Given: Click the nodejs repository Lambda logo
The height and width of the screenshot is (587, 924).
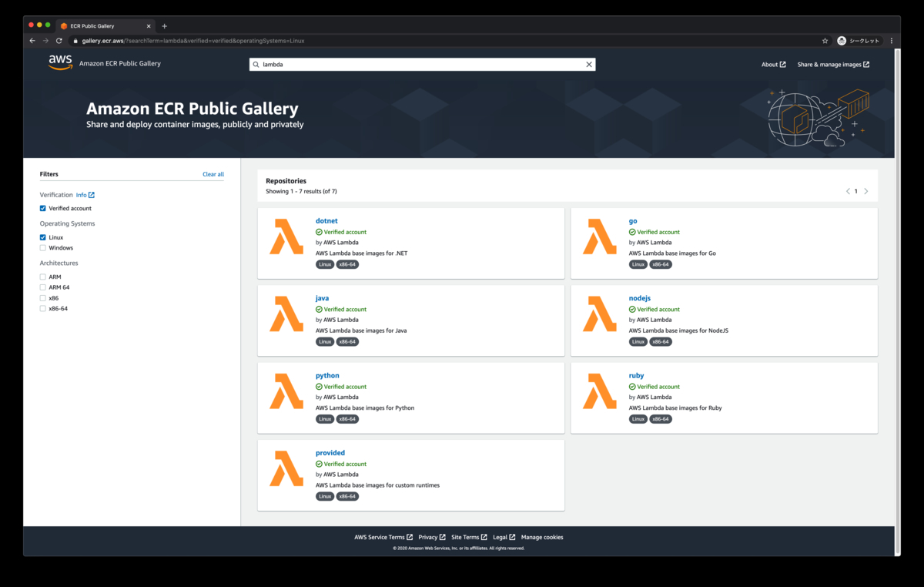Looking at the screenshot, I should click(600, 314).
